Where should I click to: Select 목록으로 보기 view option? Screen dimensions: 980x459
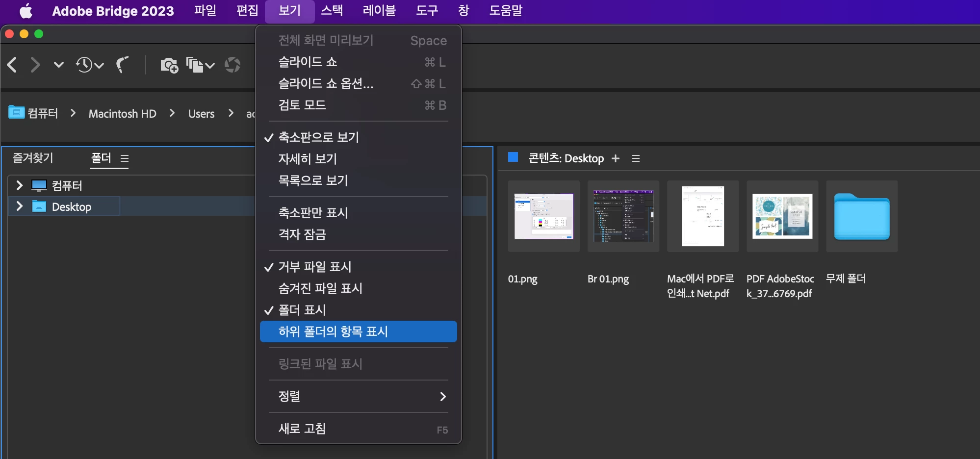(359, 181)
